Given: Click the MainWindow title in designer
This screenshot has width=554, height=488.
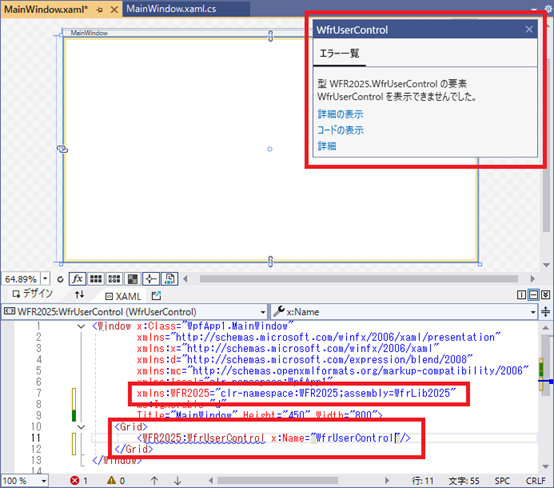Looking at the screenshot, I should pos(89,33).
